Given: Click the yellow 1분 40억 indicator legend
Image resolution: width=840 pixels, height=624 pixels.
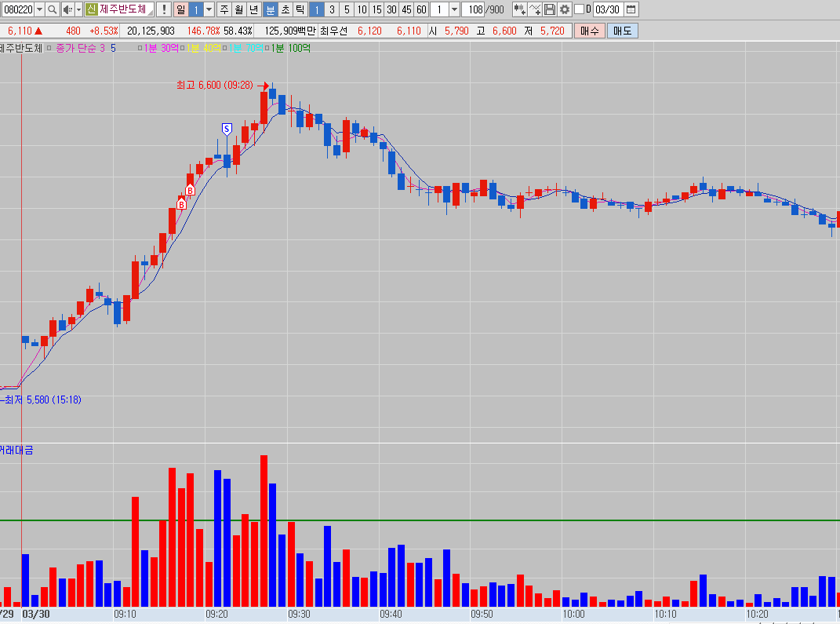Looking at the screenshot, I should (202, 48).
